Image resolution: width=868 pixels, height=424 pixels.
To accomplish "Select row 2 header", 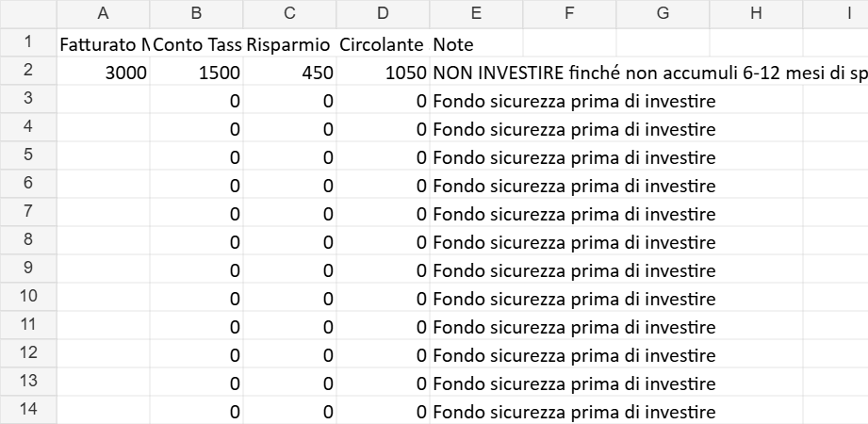I will [x=27, y=71].
